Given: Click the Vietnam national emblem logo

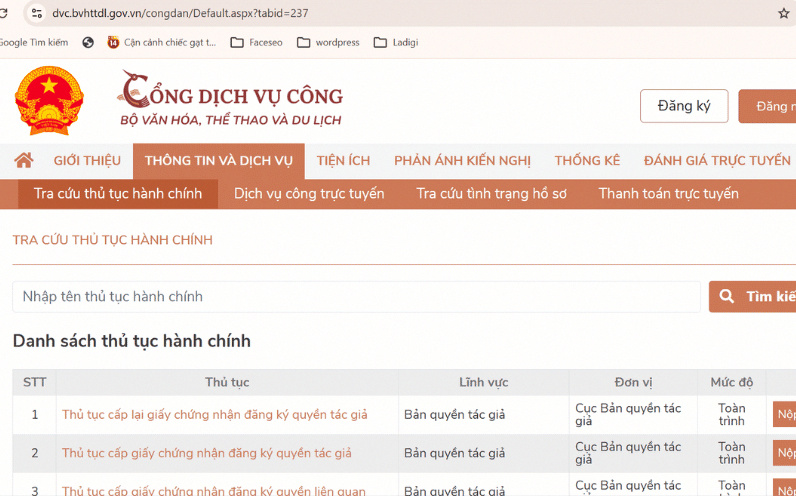Looking at the screenshot, I should tap(49, 100).
